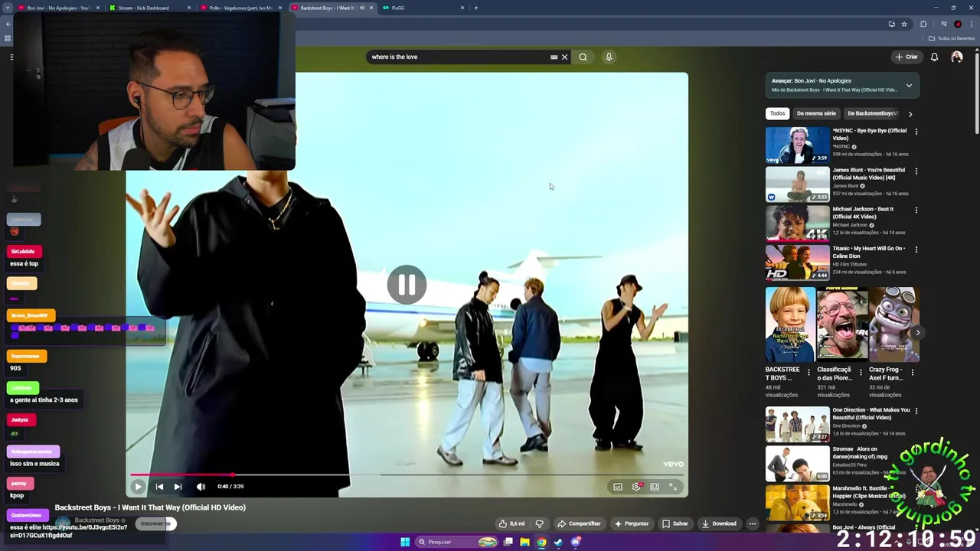
Task: Open more actions three-dot menu below video
Action: click(753, 523)
